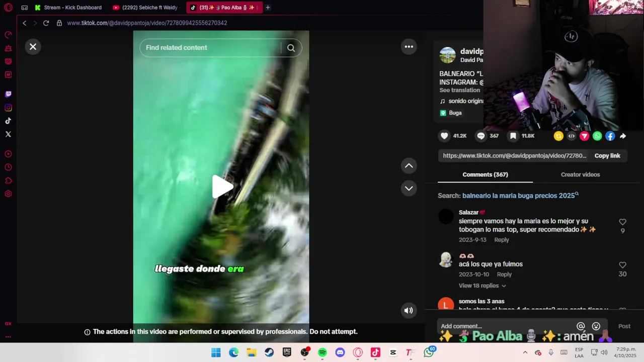Expand View 18 replies
The image size is (644, 362).
(x=482, y=286)
